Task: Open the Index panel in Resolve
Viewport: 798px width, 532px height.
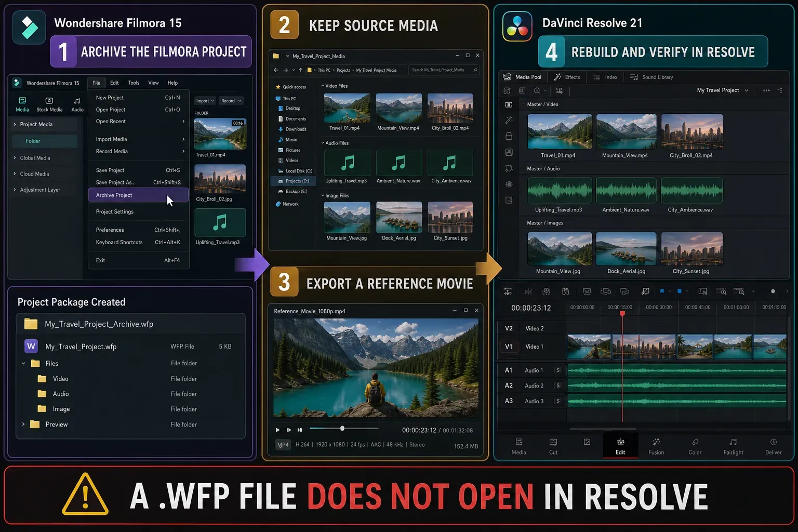Action: [605, 77]
